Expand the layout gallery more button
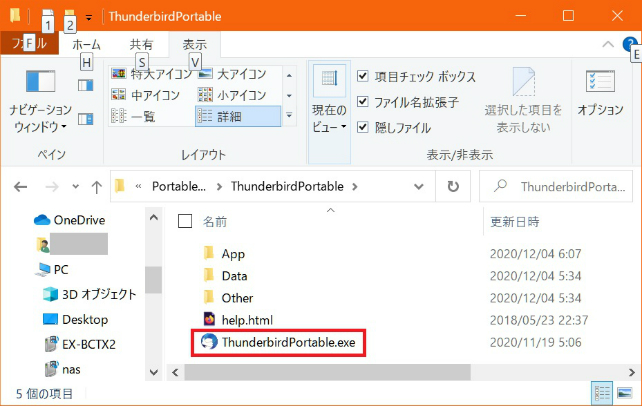This screenshot has width=642, height=406. tap(289, 116)
